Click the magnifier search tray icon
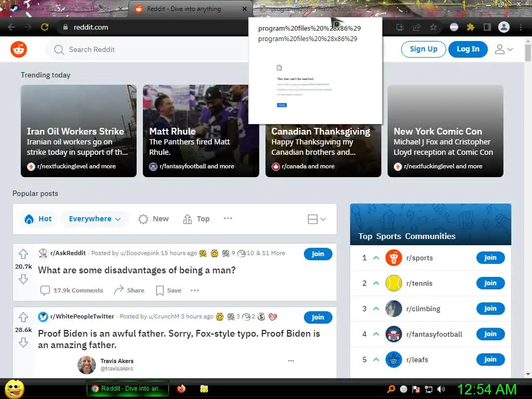 point(391,389)
